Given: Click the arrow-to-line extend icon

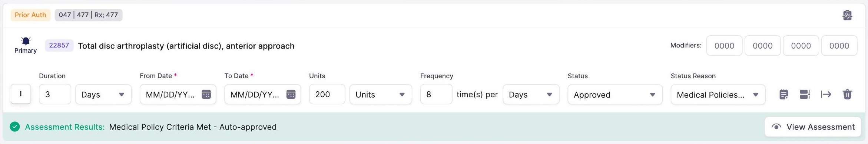Looking at the screenshot, I should coord(826,94).
